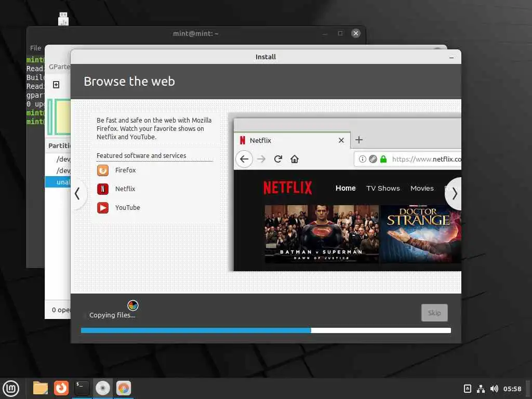This screenshot has width=532, height=399.
Task: Click the Netflix browser tab in slideshow
Action: 292,140
